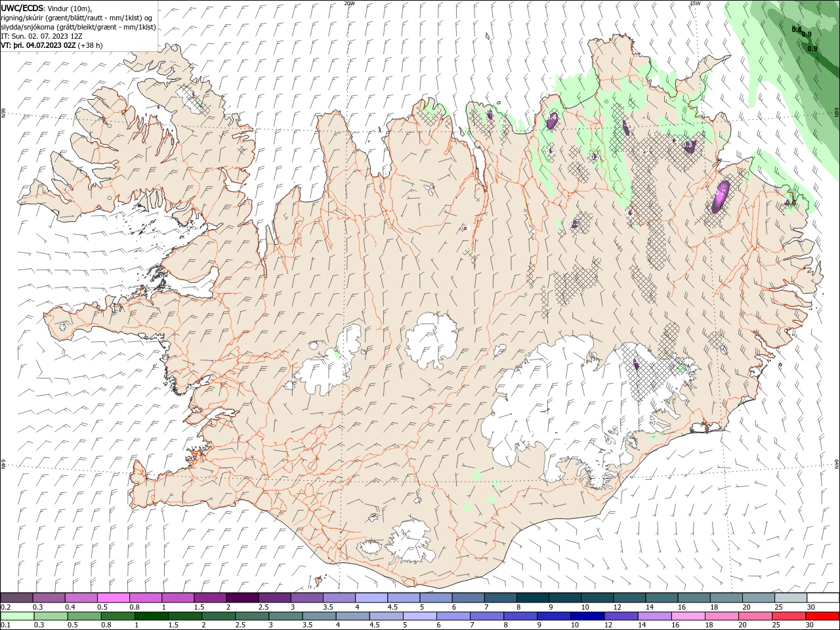Click the UWC/ECDS title text

(22, 7)
